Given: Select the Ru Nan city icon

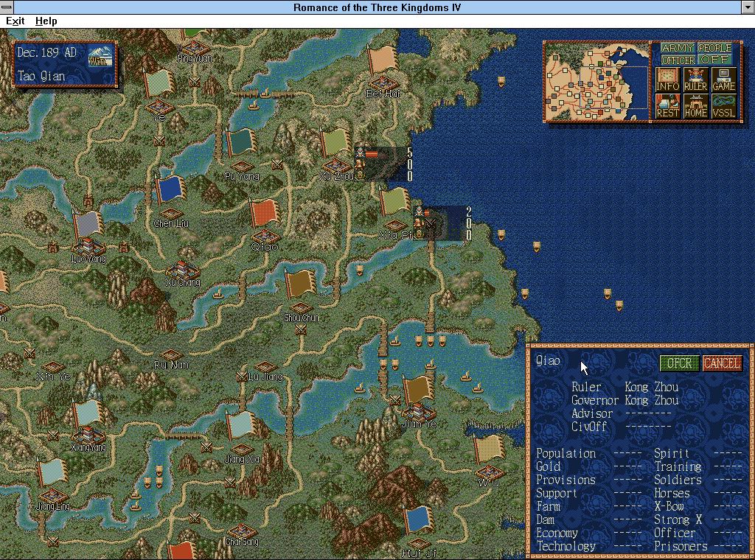Looking at the screenshot, I should [171, 355].
